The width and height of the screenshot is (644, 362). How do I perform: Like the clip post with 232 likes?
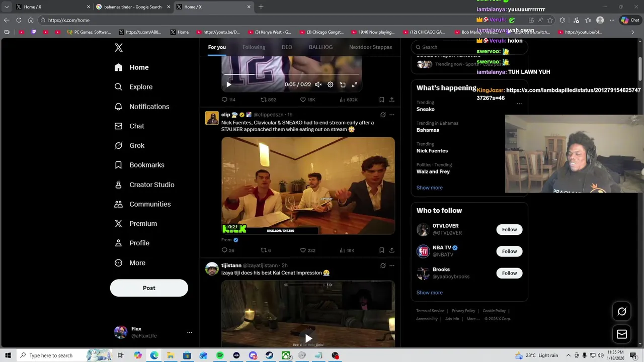[307, 250]
